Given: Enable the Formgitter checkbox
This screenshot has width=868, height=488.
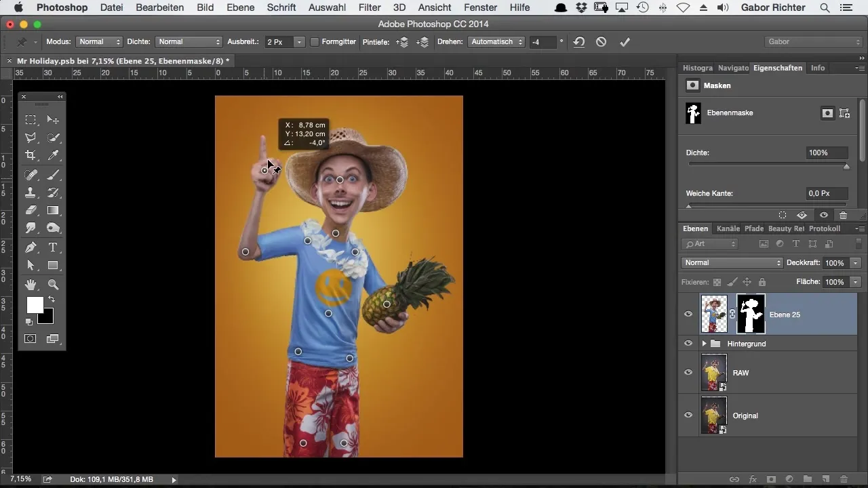Looking at the screenshot, I should coord(315,42).
